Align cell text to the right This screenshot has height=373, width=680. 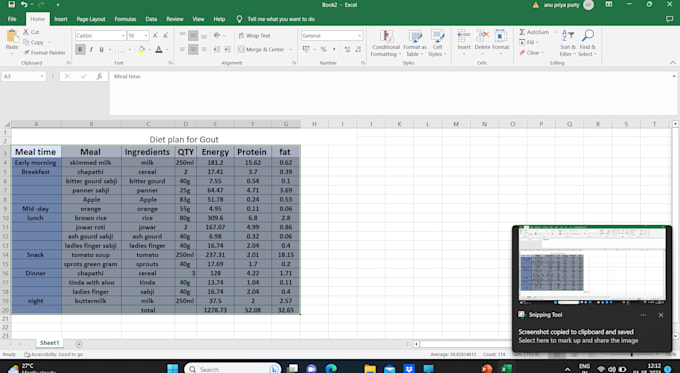tap(204, 49)
